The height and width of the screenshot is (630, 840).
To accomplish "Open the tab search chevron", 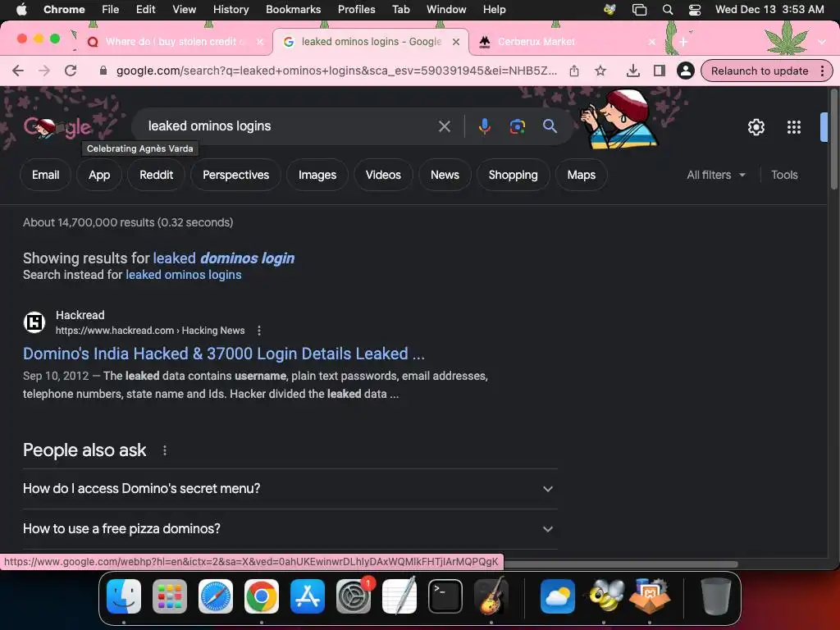I will pos(822,42).
